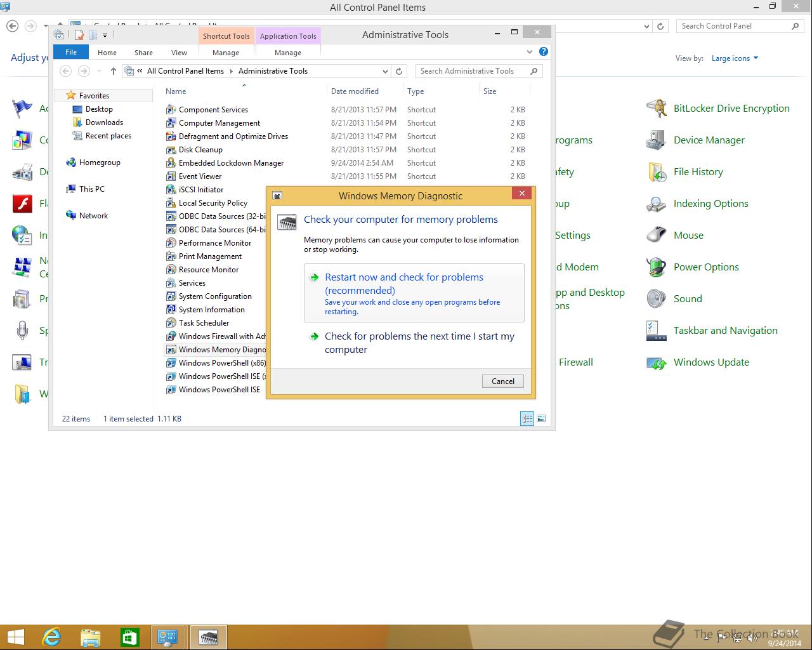Select Defragment and Optimize Drives icon
812x650 pixels.
(x=171, y=136)
